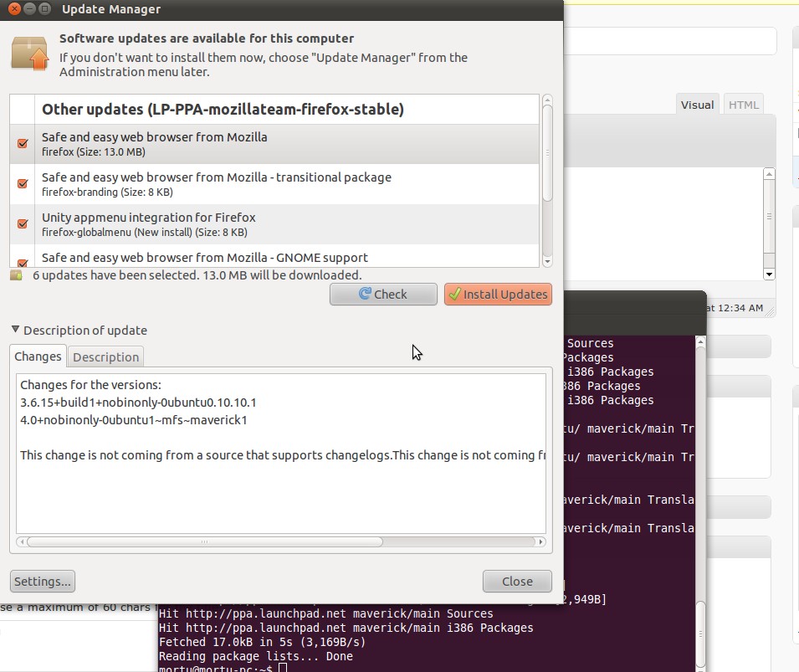Uncheck the firefox-branding update checkbox
This screenshot has width=799, height=672.
(x=23, y=183)
